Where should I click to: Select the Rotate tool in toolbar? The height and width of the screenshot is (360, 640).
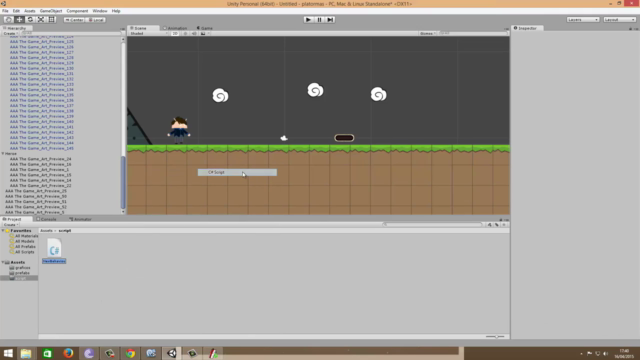30,20
